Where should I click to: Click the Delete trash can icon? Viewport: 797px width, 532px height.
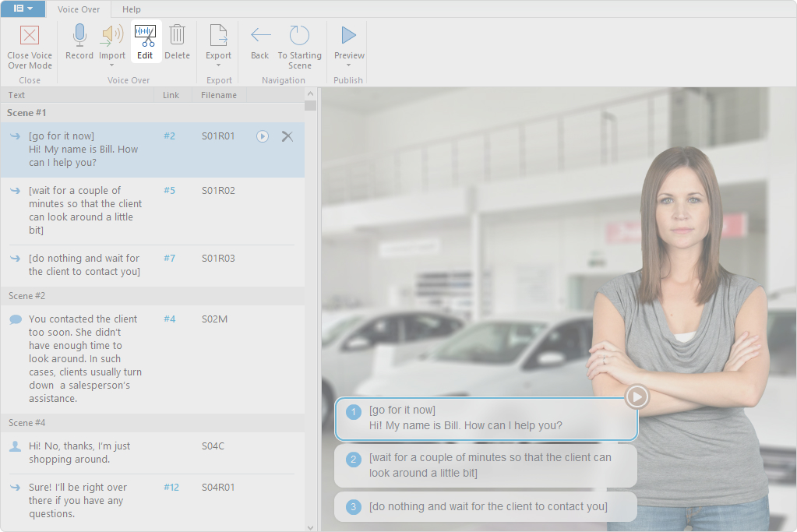[x=177, y=36]
